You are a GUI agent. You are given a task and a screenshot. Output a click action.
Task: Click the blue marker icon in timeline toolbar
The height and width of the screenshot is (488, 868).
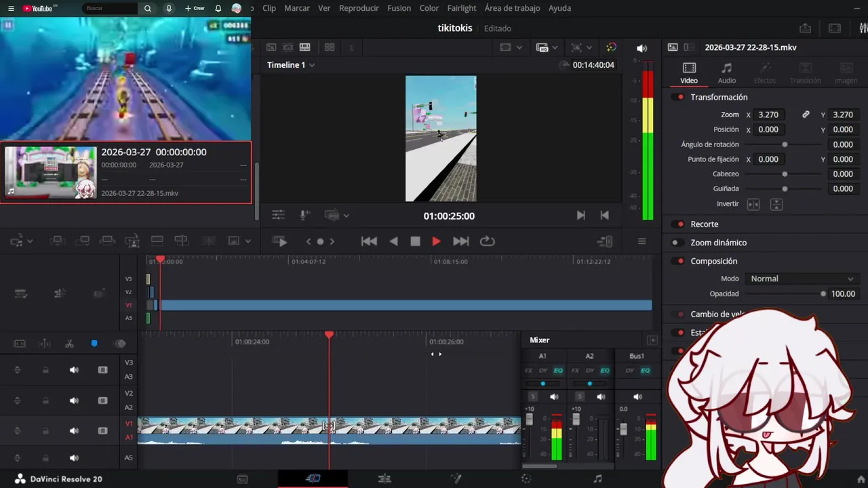tap(94, 344)
